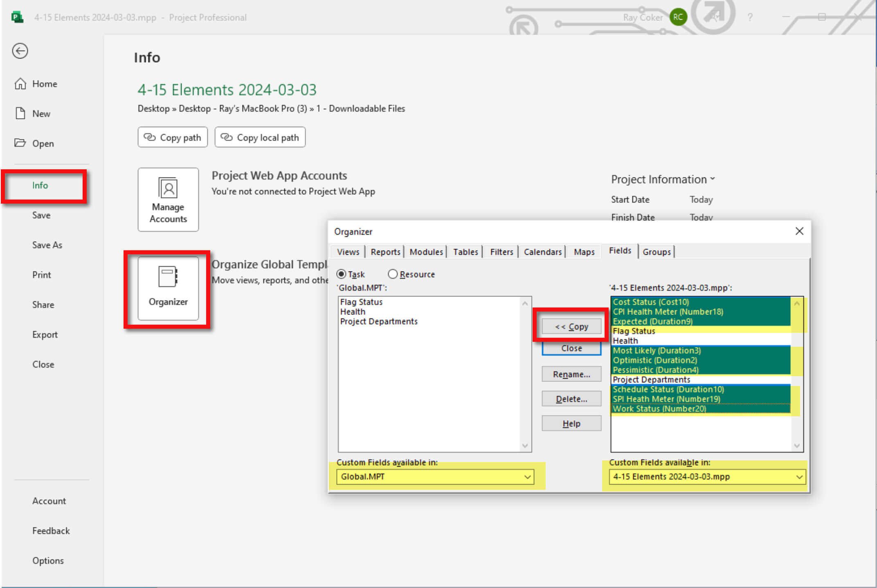Select Cost Status (Cost10) field
Viewport: 877px width, 588px height.
[x=701, y=302]
